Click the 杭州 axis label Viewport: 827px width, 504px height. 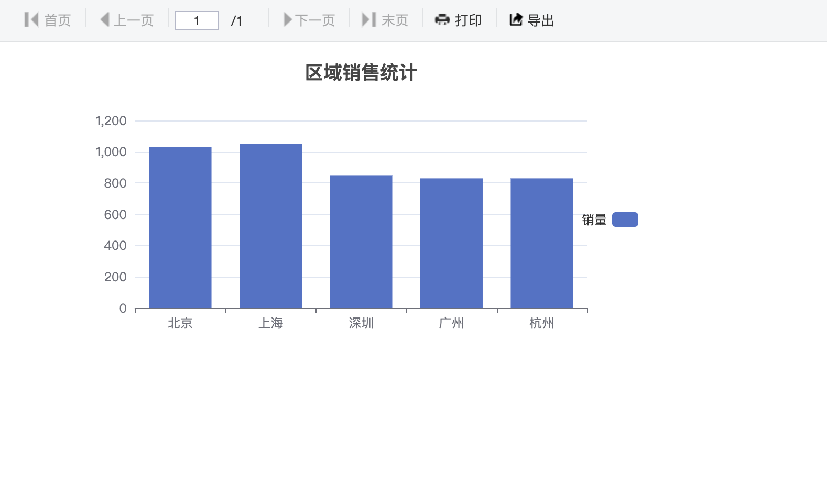542,323
